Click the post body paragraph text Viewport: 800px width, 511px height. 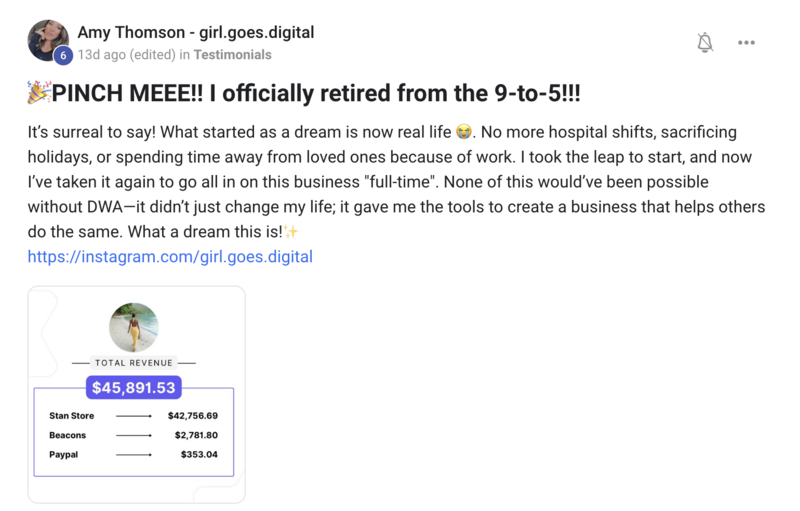pyautogui.click(x=396, y=182)
